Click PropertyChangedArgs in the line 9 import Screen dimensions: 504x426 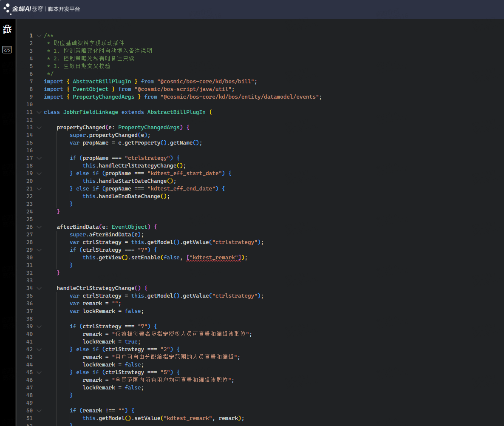(104, 97)
